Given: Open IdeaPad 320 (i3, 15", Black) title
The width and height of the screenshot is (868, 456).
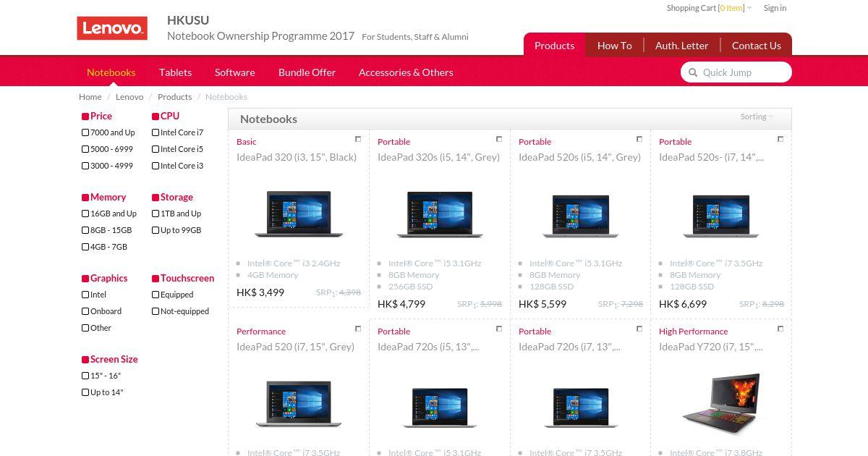Looking at the screenshot, I should coord(297,157).
